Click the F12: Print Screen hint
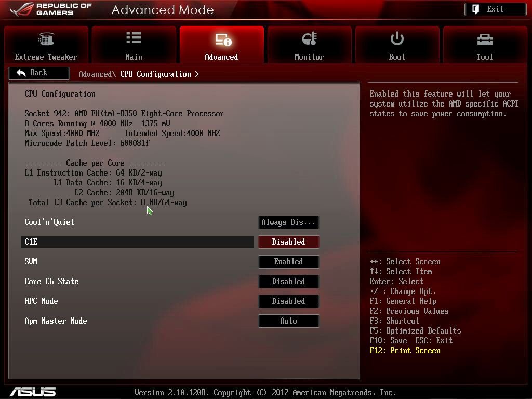 click(x=405, y=351)
